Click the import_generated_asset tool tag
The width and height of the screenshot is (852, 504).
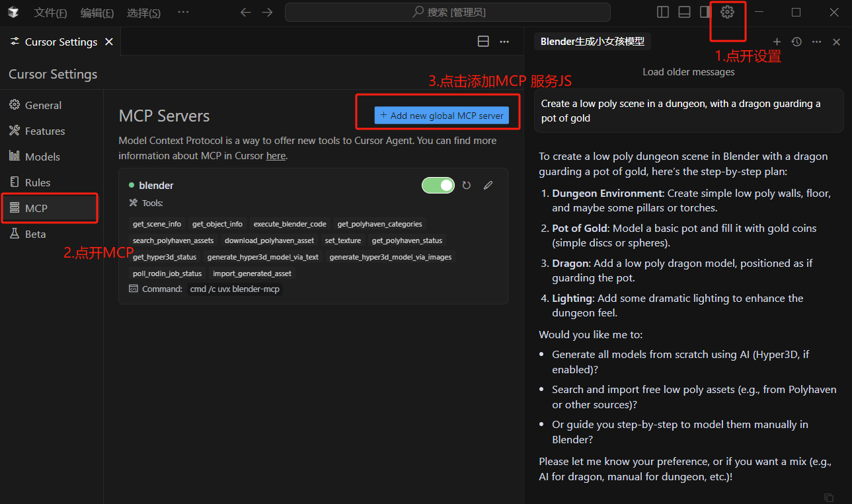pos(252,273)
